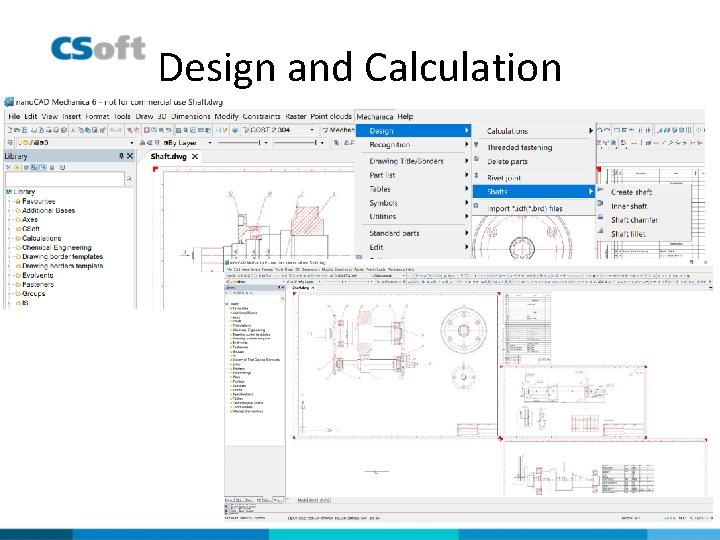This screenshot has width=720, height=540.
Task: Choose Delete parts
Action: tap(534, 162)
